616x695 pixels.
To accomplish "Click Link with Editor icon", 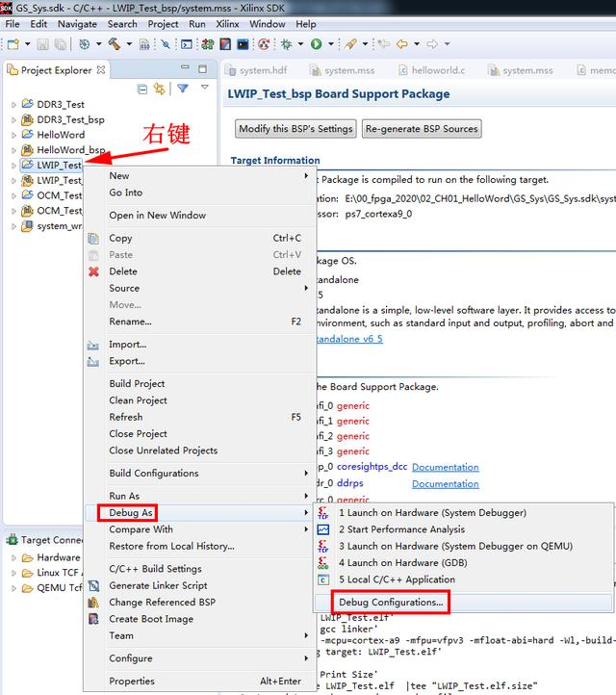I will [x=159, y=89].
